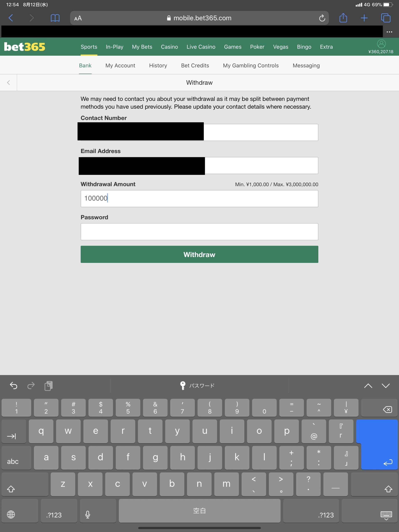Viewport: 399px width, 532px height.
Task: Reload the page with refresh icon
Action: (322, 18)
